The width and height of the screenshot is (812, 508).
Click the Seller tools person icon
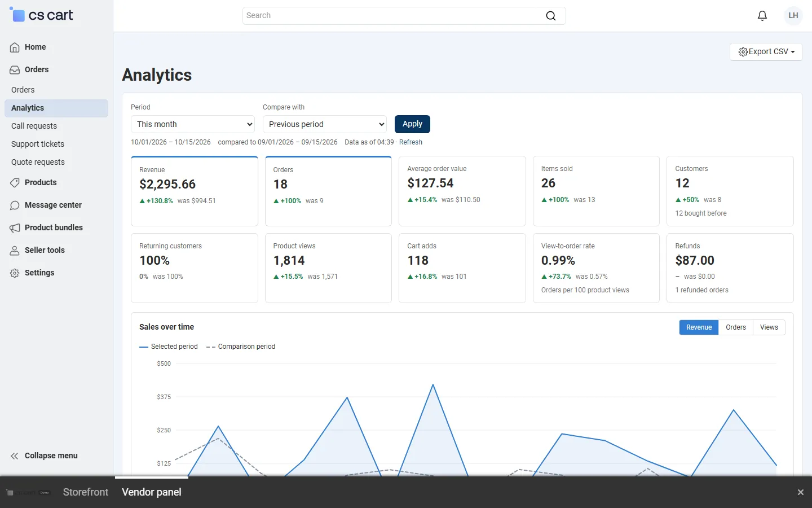pos(15,251)
